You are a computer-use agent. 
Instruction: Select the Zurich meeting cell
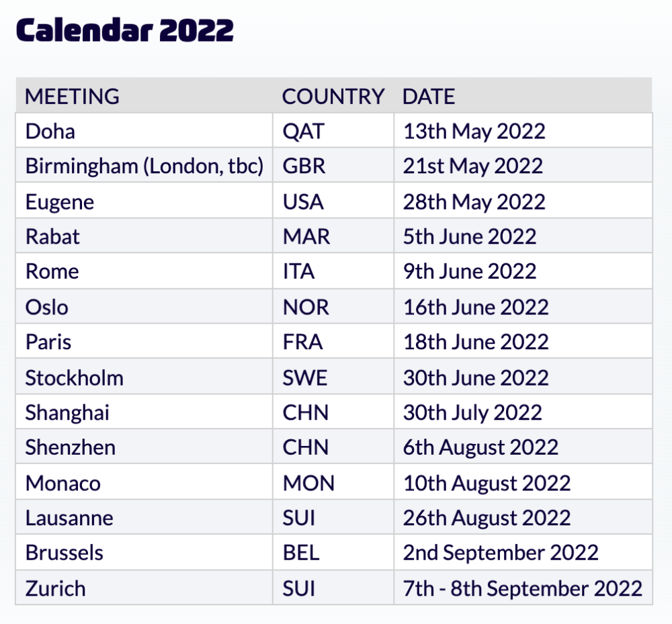55,588
